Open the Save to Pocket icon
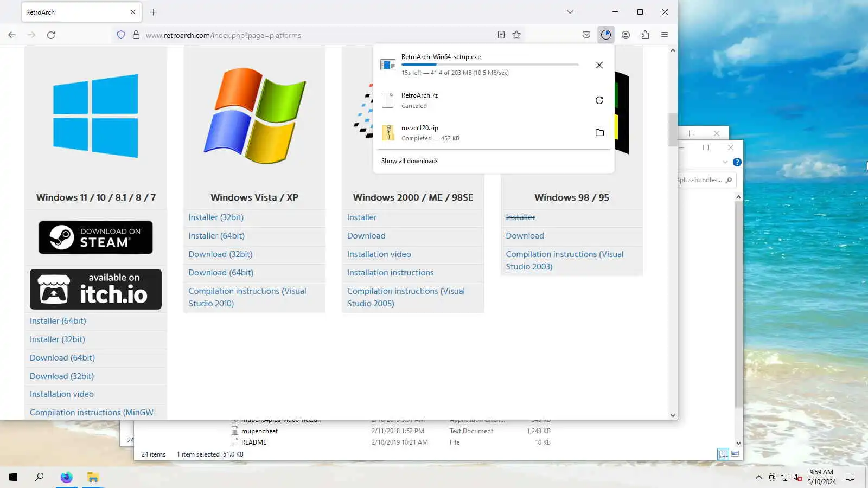868x488 pixels. (586, 35)
